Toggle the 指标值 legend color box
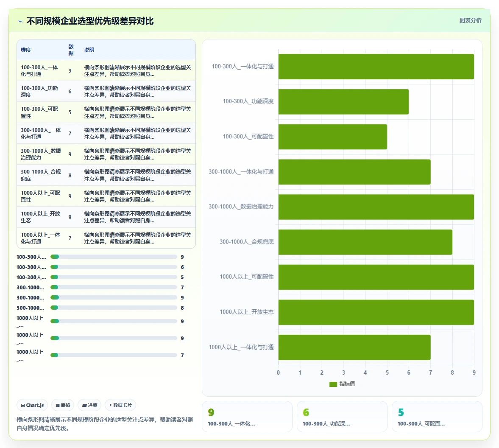This screenshot has width=499, height=448. [x=333, y=384]
